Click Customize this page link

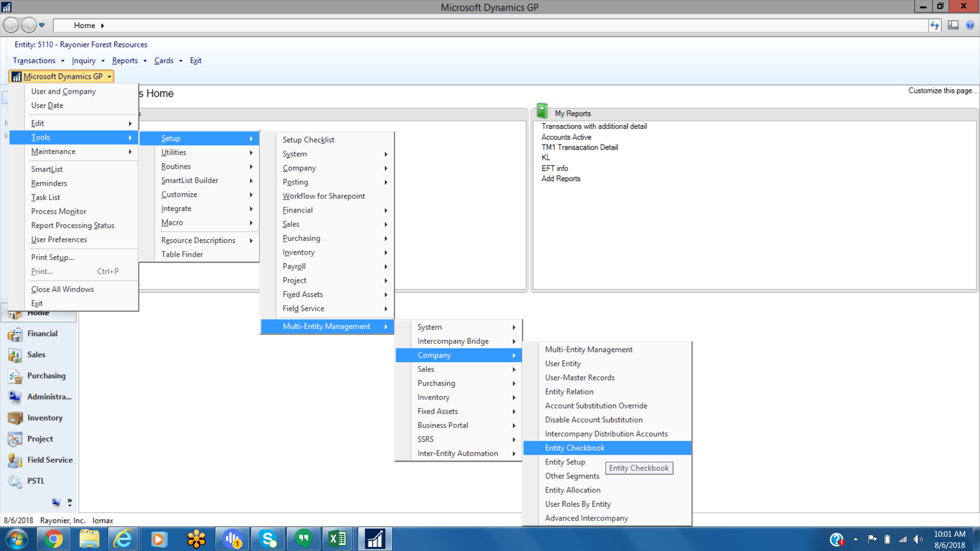942,91
